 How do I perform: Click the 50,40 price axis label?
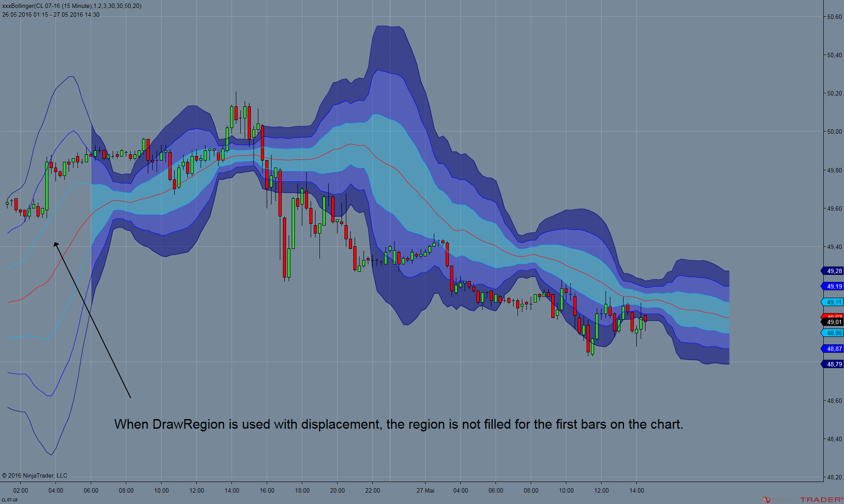[834, 55]
